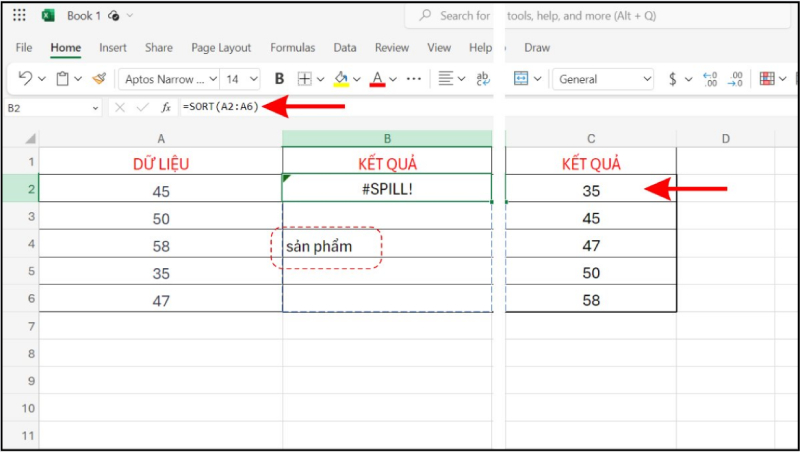Toggle bold formatting
Screen dimensions: 800x452
[x=279, y=79]
